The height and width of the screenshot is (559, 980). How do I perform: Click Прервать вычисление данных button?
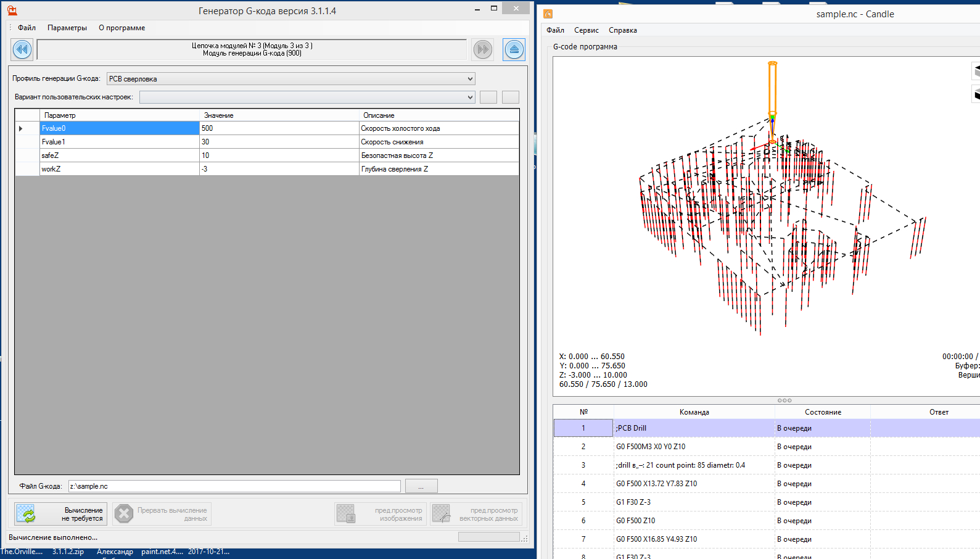[162, 514]
